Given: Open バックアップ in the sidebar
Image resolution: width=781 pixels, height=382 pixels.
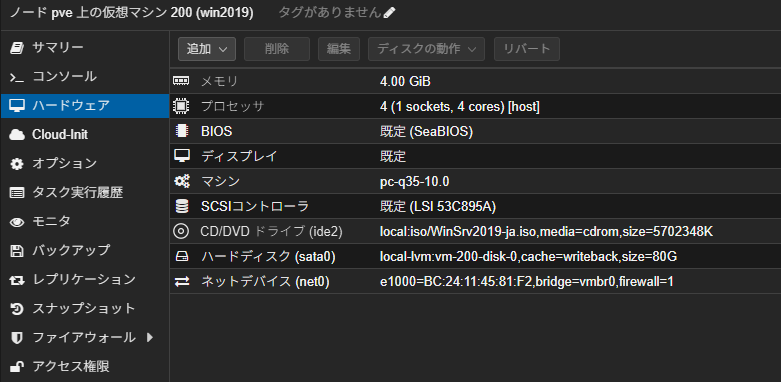Looking at the screenshot, I should [x=85, y=251].
